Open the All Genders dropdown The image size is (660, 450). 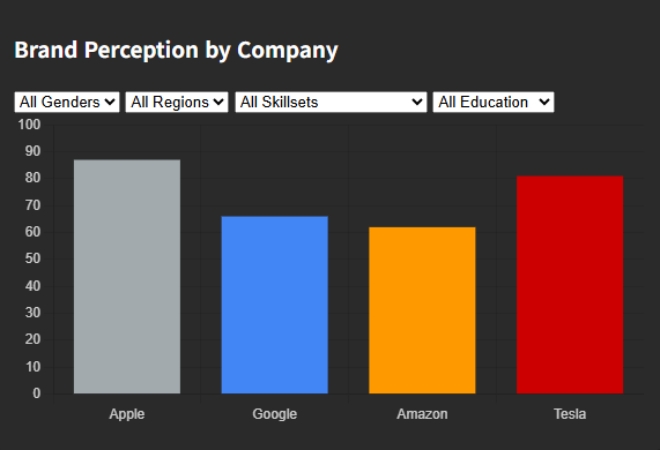(x=67, y=102)
